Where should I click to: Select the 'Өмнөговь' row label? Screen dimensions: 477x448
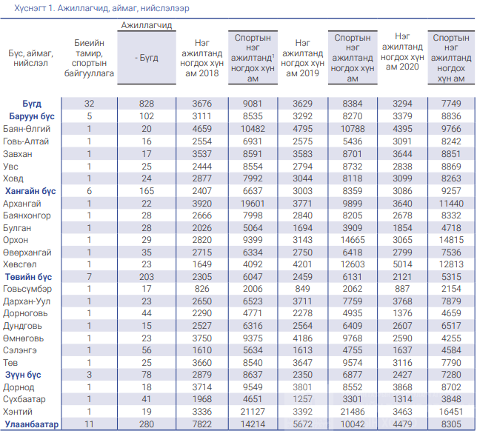click(24, 338)
